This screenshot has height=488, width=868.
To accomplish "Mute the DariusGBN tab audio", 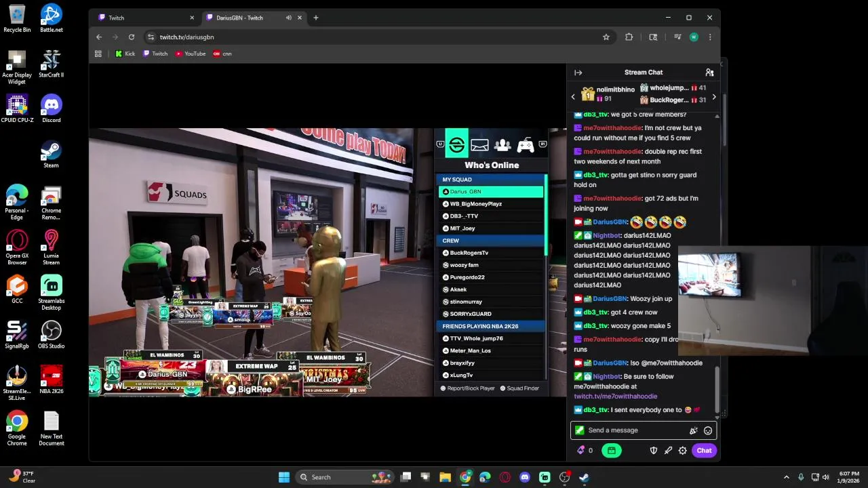I will [289, 18].
